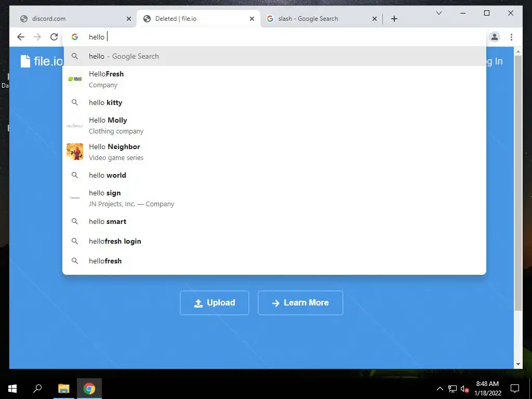This screenshot has height=399, width=532.
Task: Choose the 'hello - Google Search' suggestion
Action: pos(274,56)
